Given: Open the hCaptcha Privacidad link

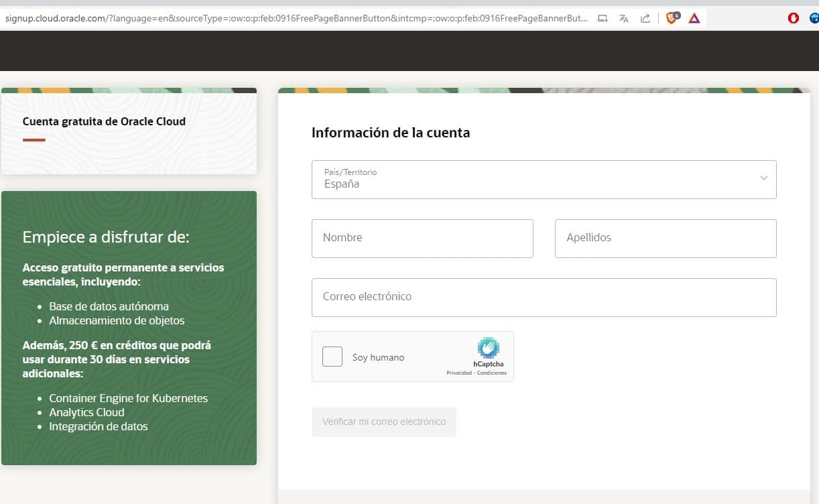Looking at the screenshot, I should (458, 373).
